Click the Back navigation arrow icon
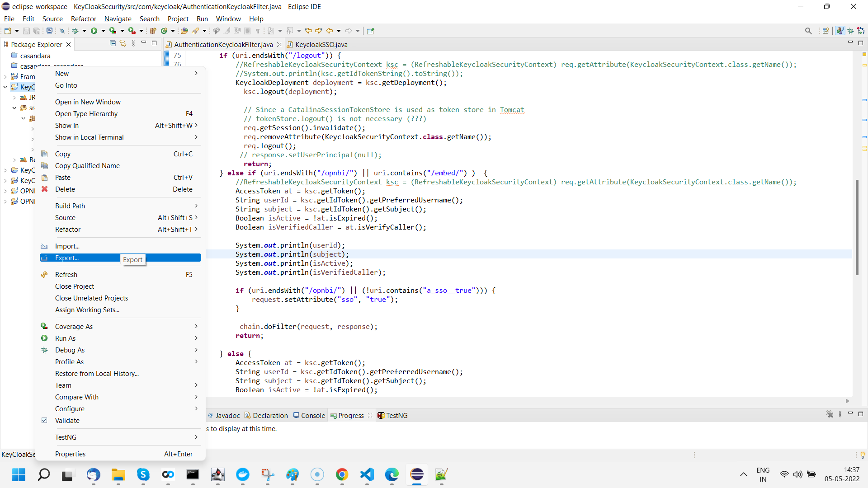Viewport: 868px width, 488px height. [x=330, y=31]
